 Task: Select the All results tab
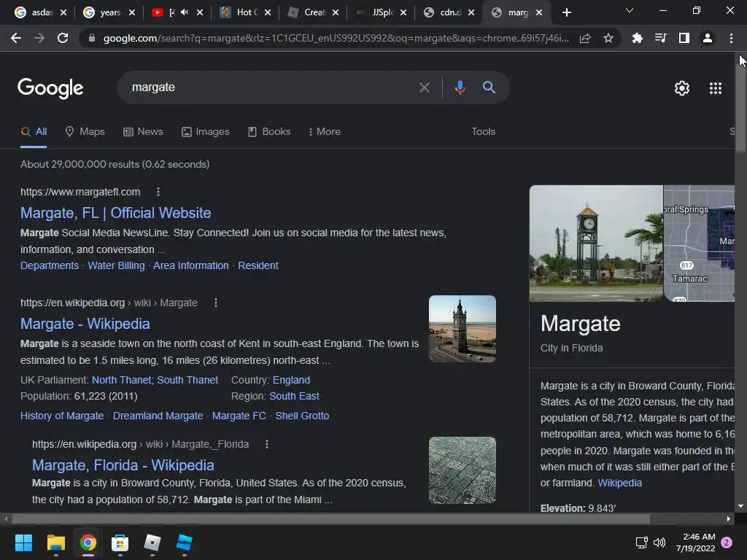pyautogui.click(x=34, y=132)
